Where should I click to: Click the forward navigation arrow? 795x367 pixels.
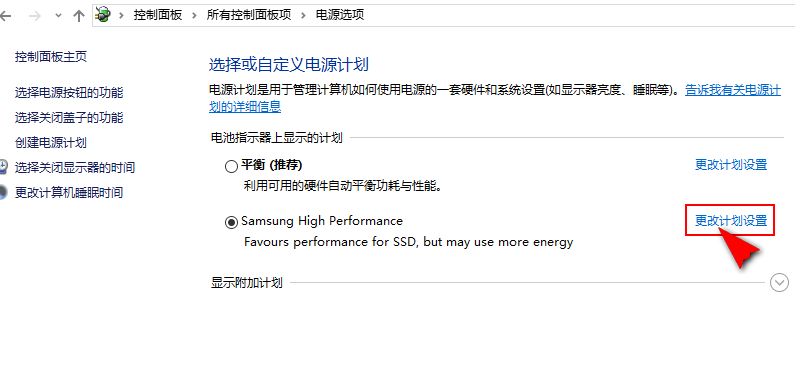coord(34,16)
